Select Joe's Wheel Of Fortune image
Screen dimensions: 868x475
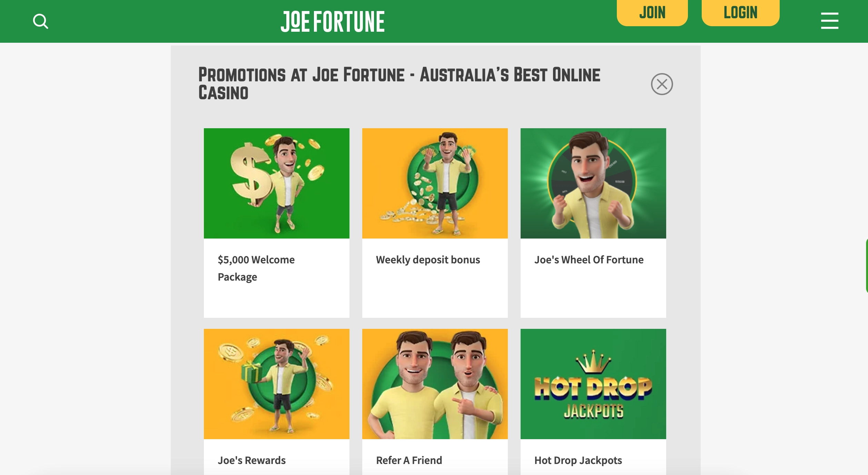593,183
